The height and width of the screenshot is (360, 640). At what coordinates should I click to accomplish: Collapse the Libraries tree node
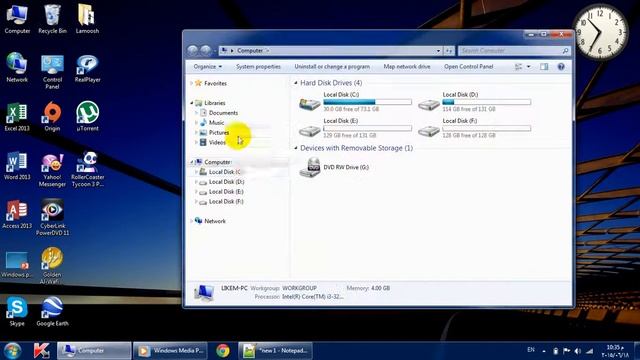(x=191, y=103)
